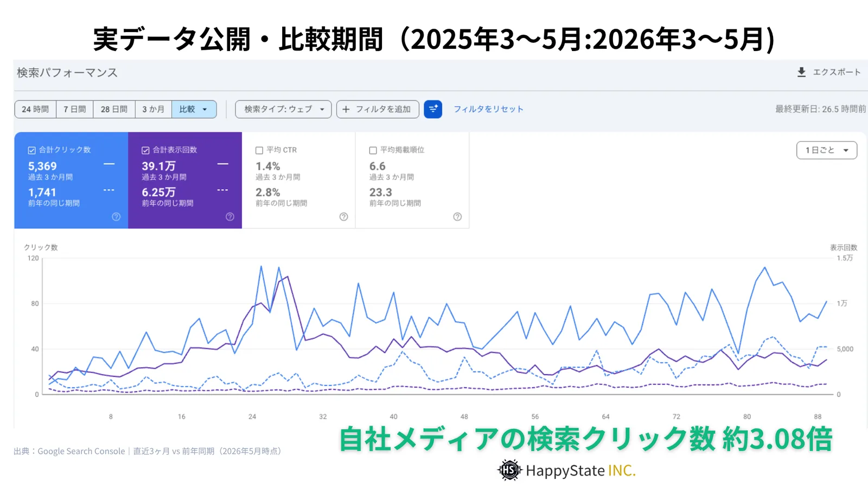The width and height of the screenshot is (868, 488).
Task: Click dashed line legend for 1,741 clicks
Action: [109, 190]
